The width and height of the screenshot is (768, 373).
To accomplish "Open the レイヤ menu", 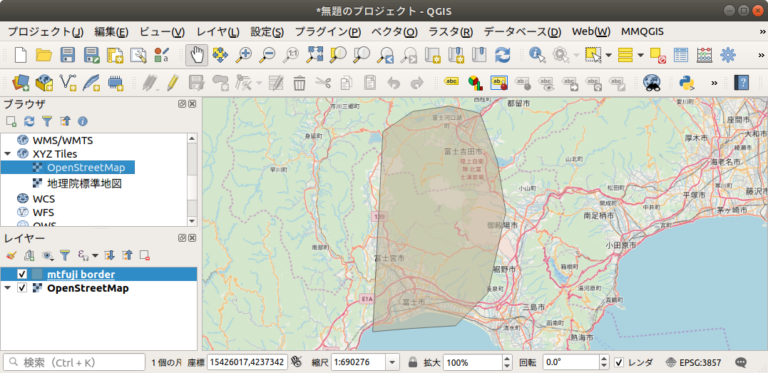I will (x=217, y=32).
